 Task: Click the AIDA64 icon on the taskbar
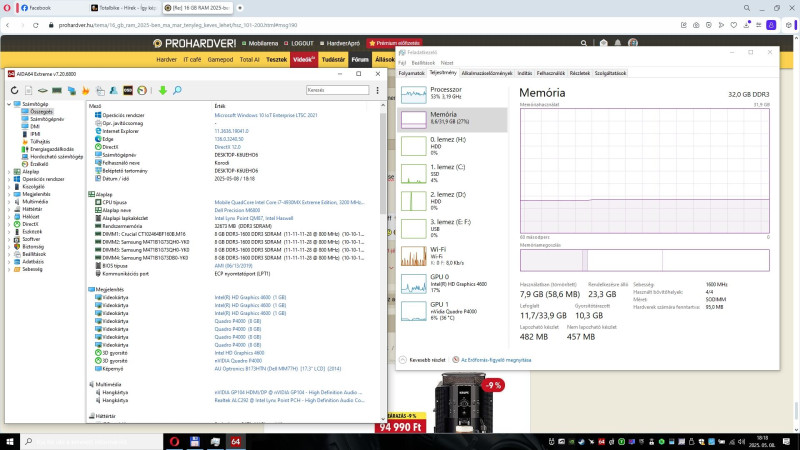235,441
